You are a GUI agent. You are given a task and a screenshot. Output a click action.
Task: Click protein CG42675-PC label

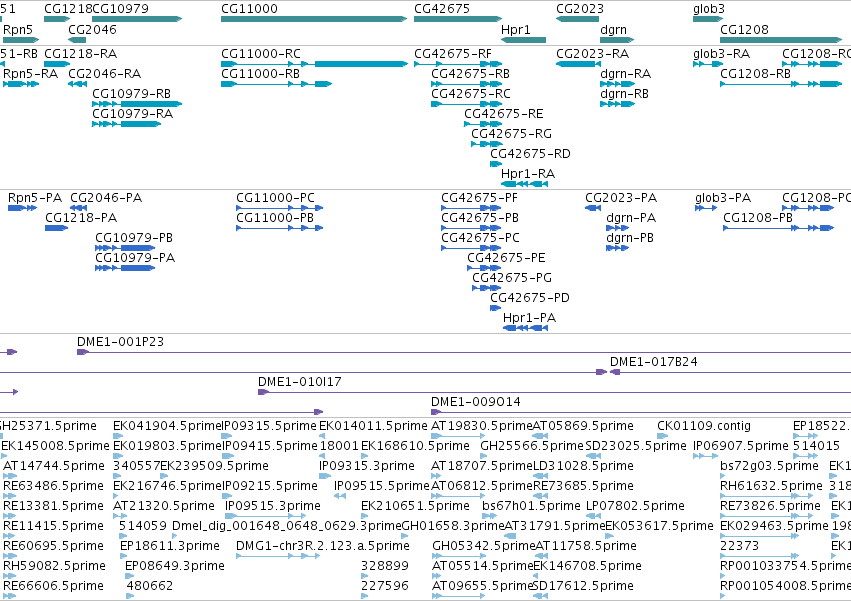480,238
